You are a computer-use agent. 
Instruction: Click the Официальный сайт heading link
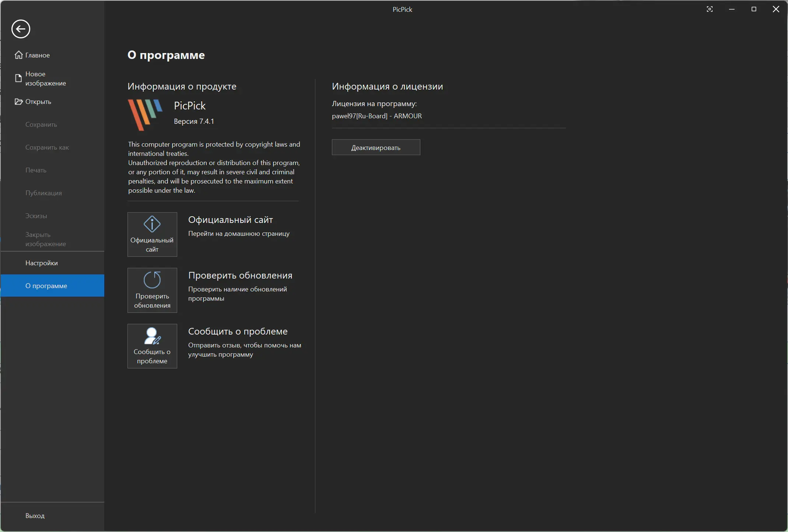click(230, 220)
